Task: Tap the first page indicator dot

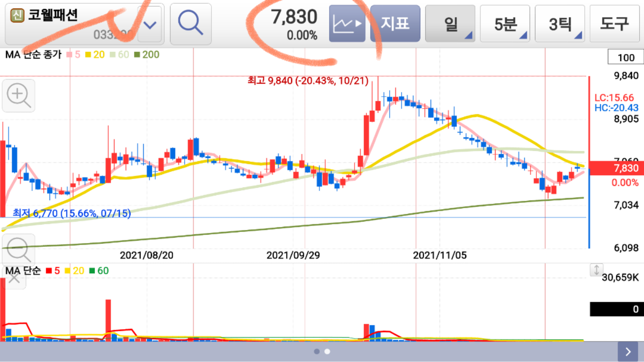Action: click(x=317, y=351)
